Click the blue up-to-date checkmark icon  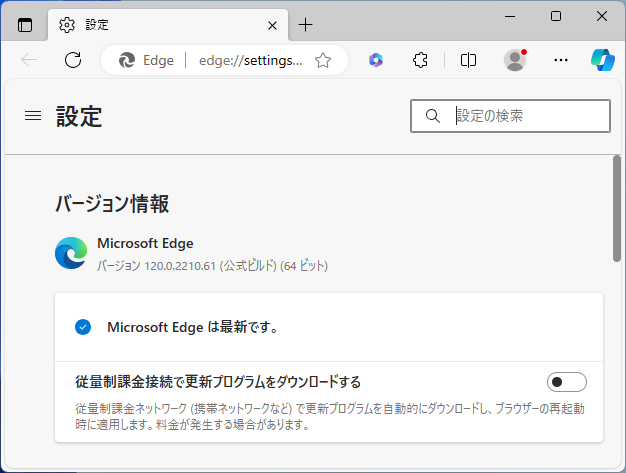(x=83, y=327)
